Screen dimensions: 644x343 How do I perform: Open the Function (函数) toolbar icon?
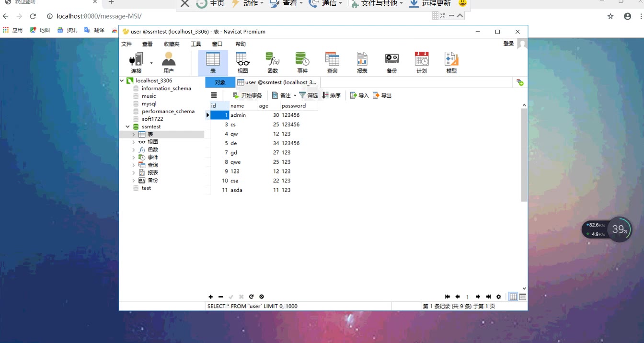click(x=273, y=59)
